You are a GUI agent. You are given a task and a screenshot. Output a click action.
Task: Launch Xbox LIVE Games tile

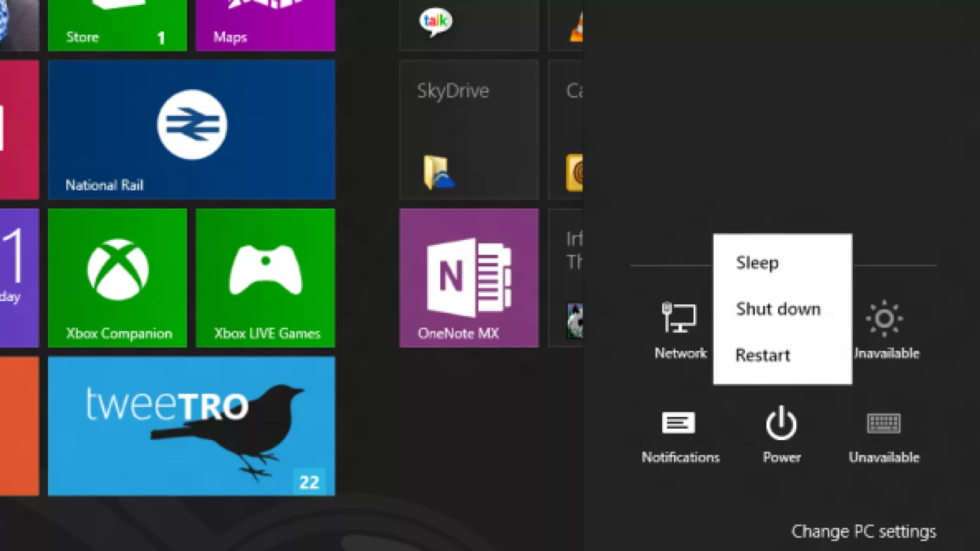(265, 278)
